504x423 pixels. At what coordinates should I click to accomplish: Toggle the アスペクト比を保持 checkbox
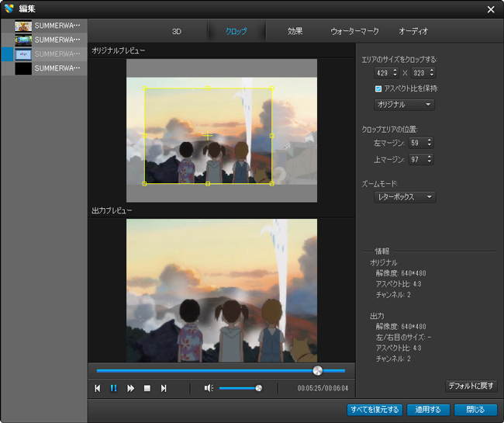(x=378, y=88)
